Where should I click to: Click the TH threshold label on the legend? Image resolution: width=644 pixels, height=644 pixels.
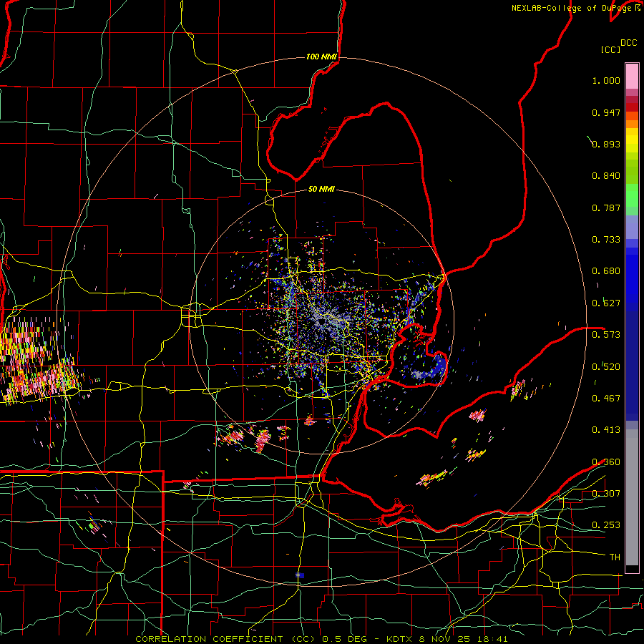[x=615, y=557]
